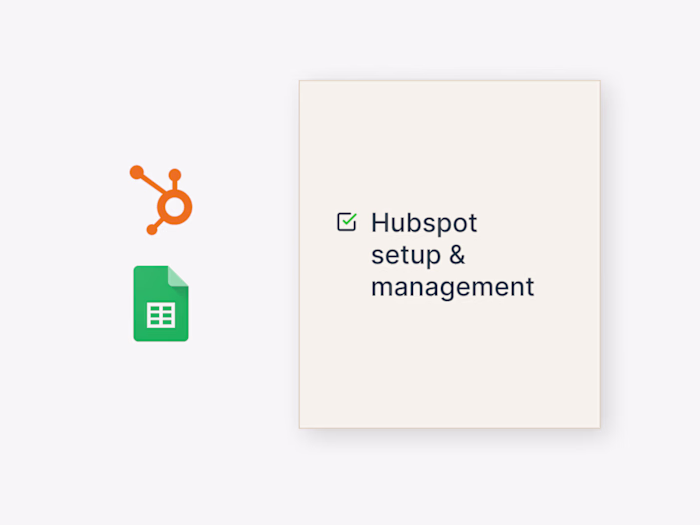Open the green Google Sheets icon
The image size is (700, 525).
pos(161,304)
